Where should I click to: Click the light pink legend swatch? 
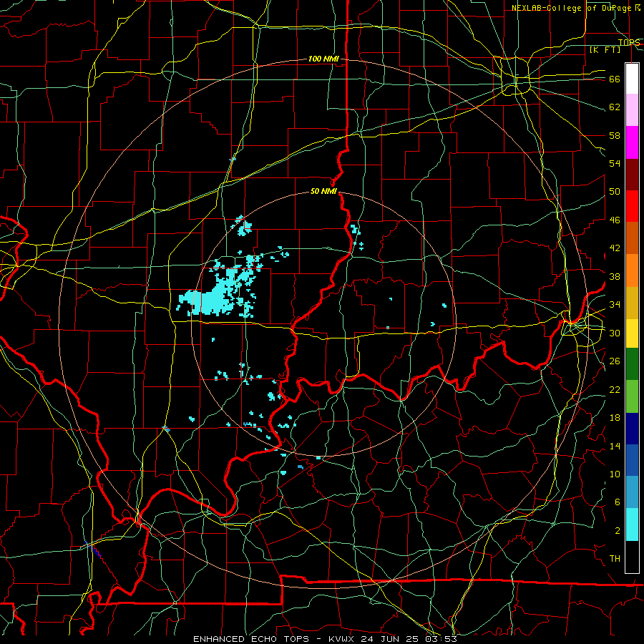[632, 110]
